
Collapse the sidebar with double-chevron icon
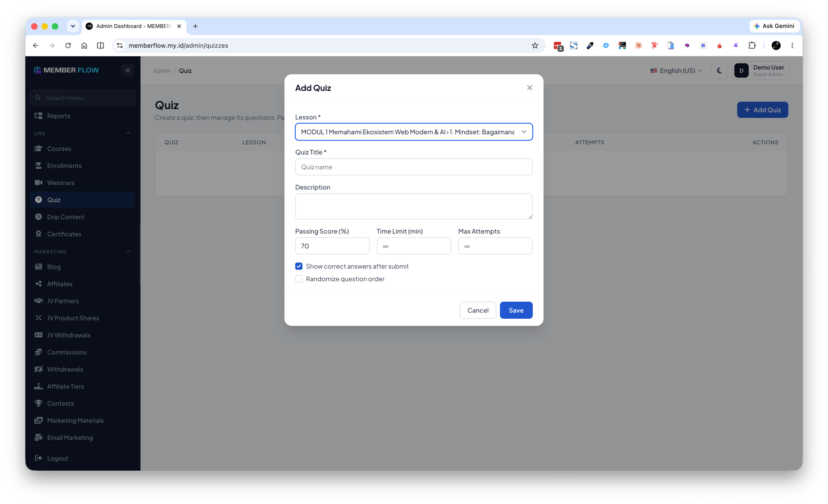(x=128, y=71)
